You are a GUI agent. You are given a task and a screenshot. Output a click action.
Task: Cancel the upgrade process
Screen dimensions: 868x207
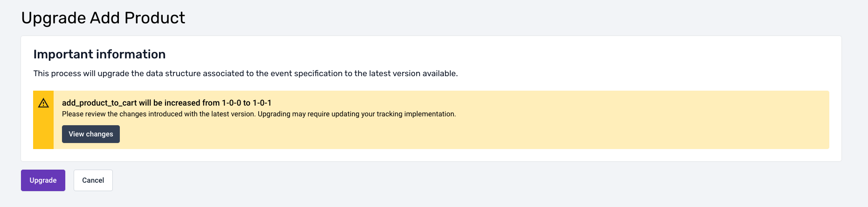[x=93, y=180]
